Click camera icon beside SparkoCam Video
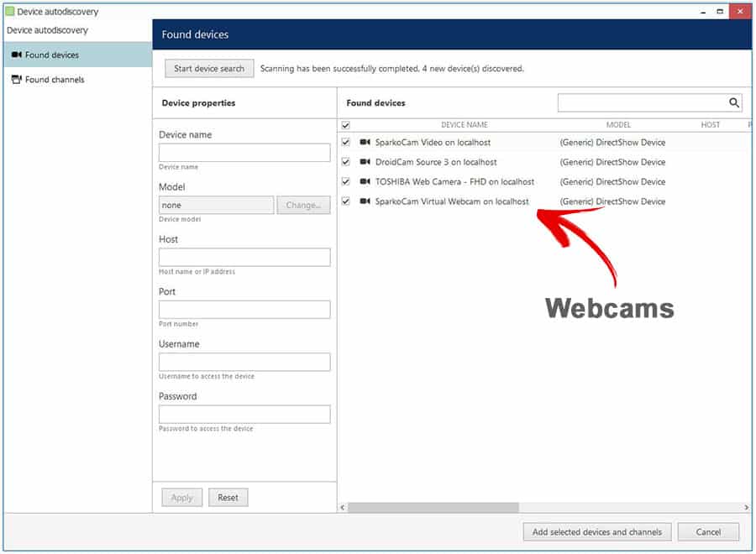The width and height of the screenshot is (756, 554). tap(365, 143)
